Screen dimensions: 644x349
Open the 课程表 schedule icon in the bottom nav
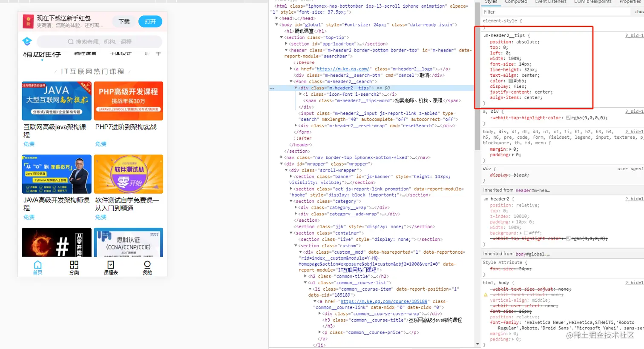[111, 267]
